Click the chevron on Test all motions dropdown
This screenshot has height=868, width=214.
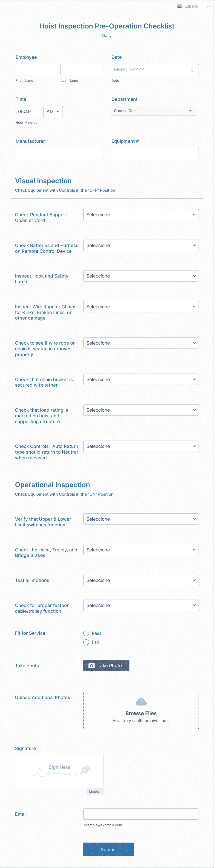tap(194, 580)
